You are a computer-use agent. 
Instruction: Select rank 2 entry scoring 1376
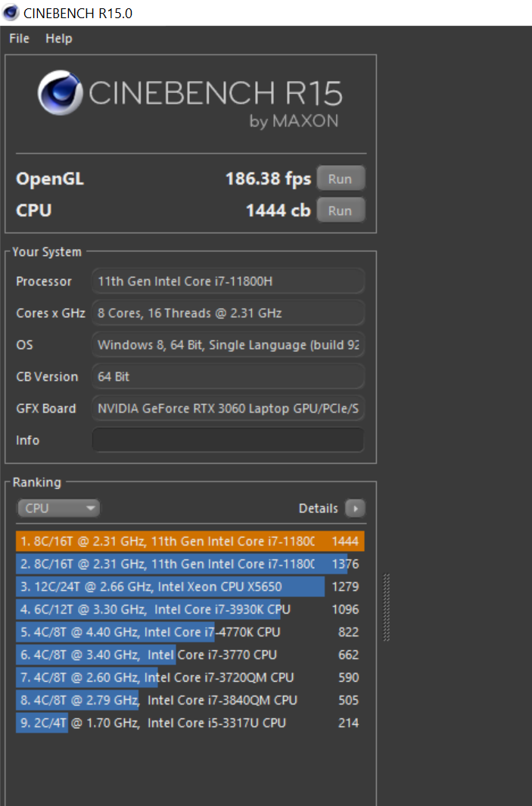click(190, 564)
